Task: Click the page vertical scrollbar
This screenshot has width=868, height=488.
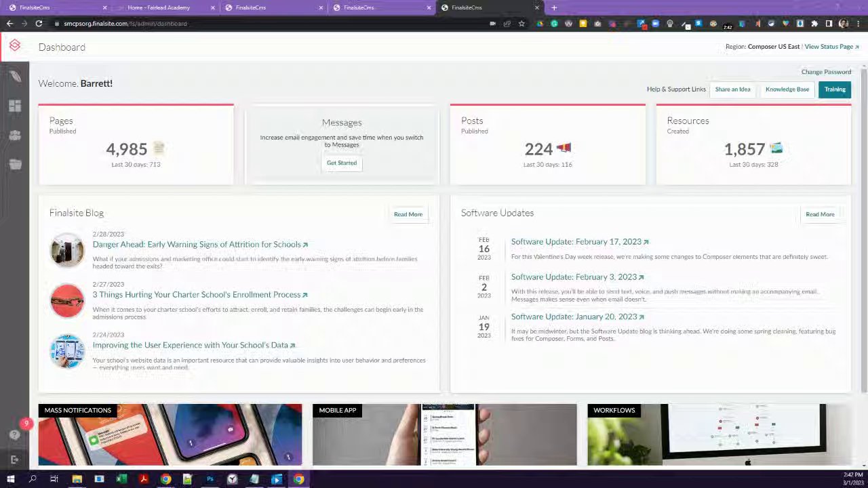Action: pos(864,230)
